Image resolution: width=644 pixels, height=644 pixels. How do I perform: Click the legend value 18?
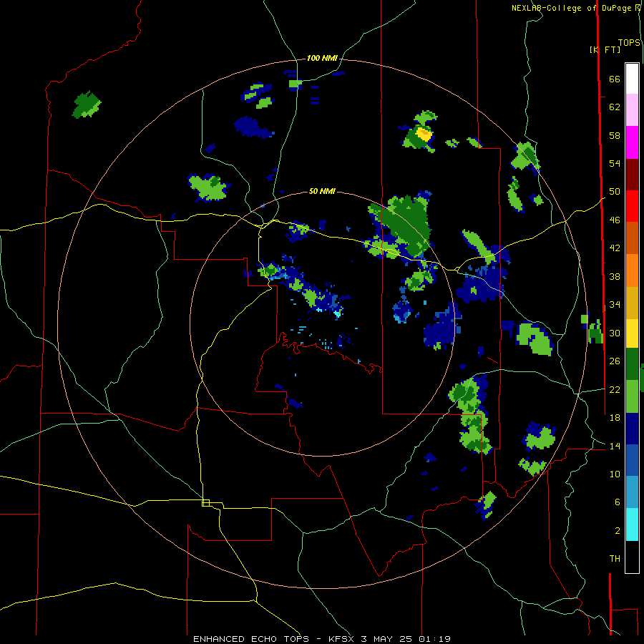pyautogui.click(x=615, y=418)
